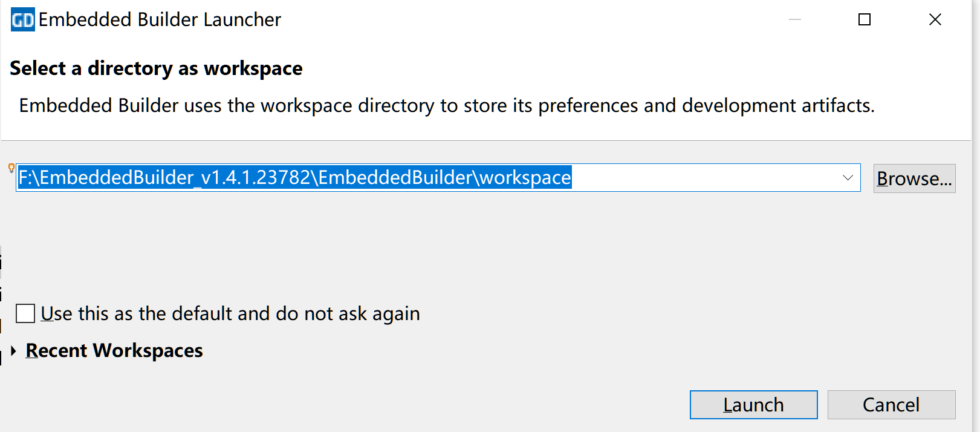Click the GD Embedded Builder app icon
Viewport: 980px width, 432px height.
pyautogui.click(x=22, y=20)
